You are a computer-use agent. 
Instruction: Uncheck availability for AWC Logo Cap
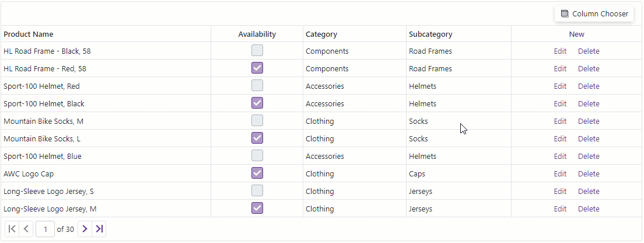pos(257,173)
